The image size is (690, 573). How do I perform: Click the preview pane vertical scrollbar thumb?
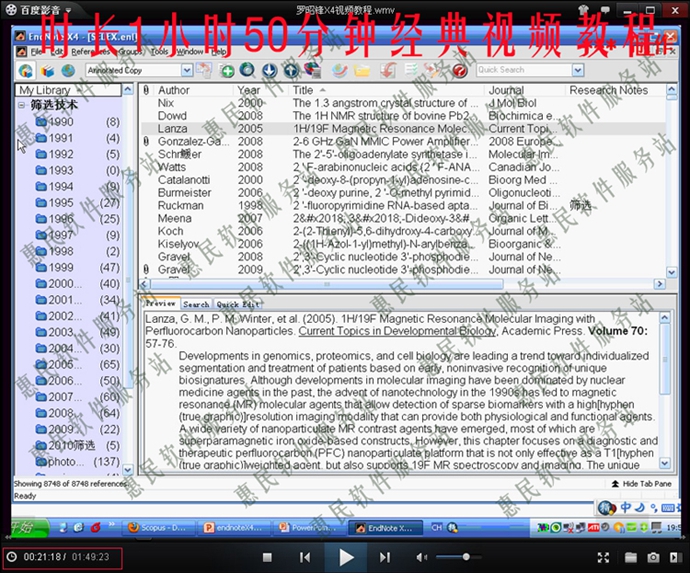(x=664, y=359)
